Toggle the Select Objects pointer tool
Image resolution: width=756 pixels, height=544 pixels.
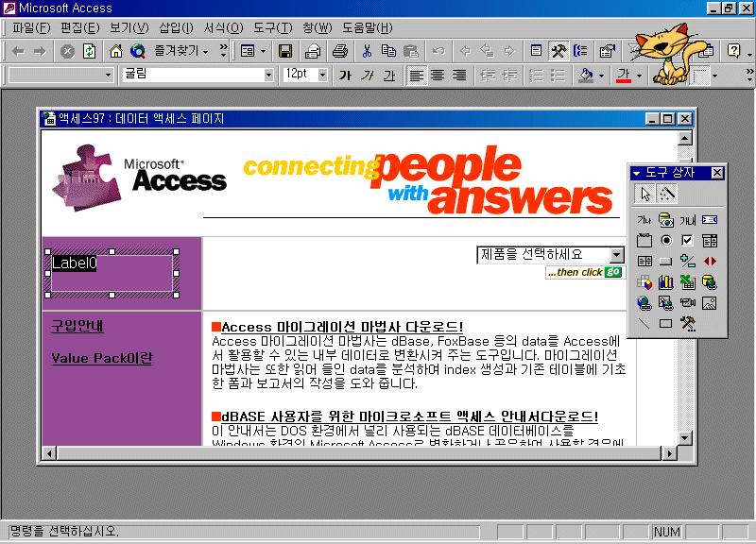pos(645,195)
